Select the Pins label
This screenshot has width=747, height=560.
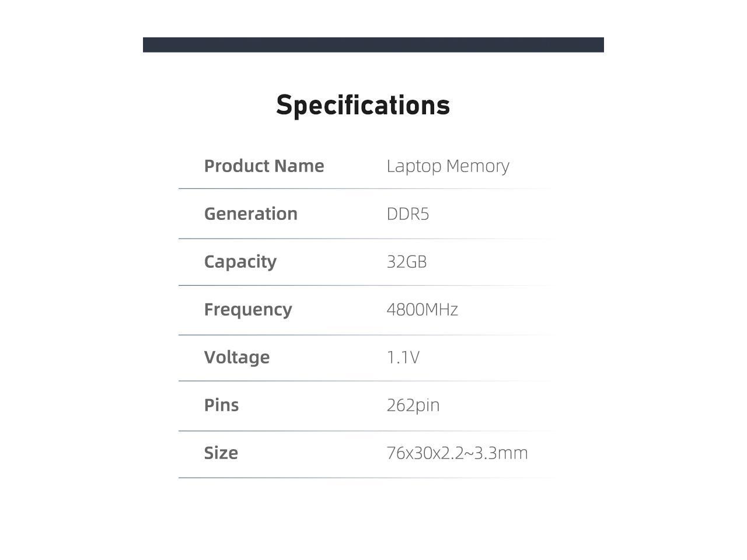[221, 405]
